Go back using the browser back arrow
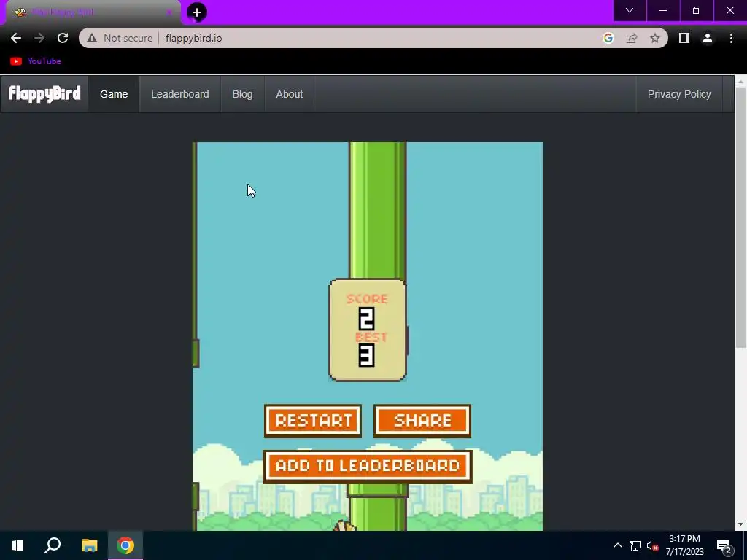 [x=16, y=38]
